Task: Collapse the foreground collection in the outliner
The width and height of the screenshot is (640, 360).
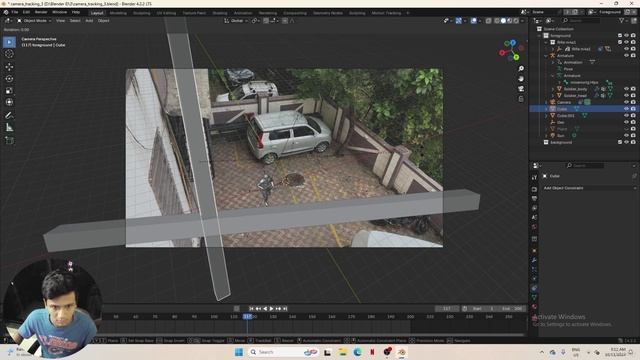Action: point(540,36)
